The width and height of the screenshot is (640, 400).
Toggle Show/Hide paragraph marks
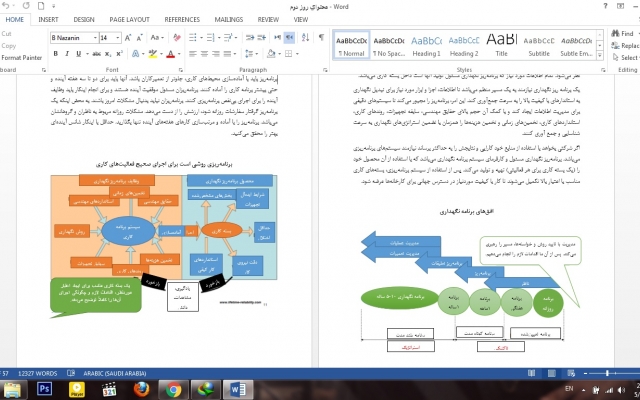(x=322, y=37)
